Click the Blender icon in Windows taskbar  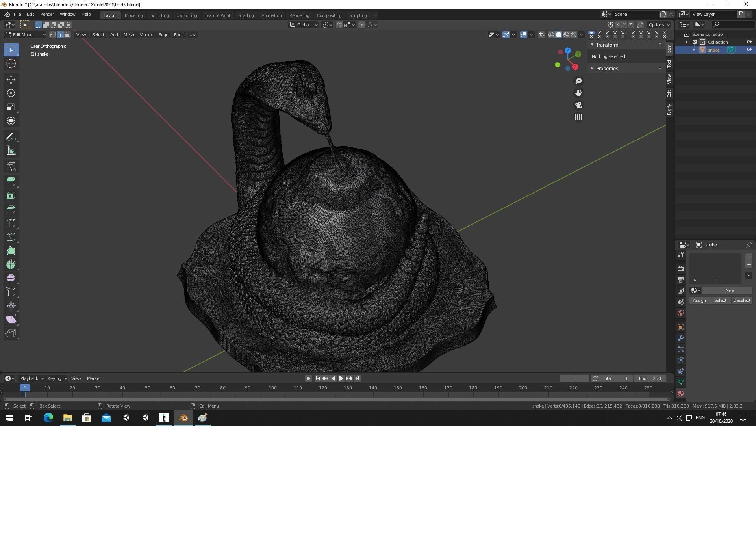click(x=183, y=418)
